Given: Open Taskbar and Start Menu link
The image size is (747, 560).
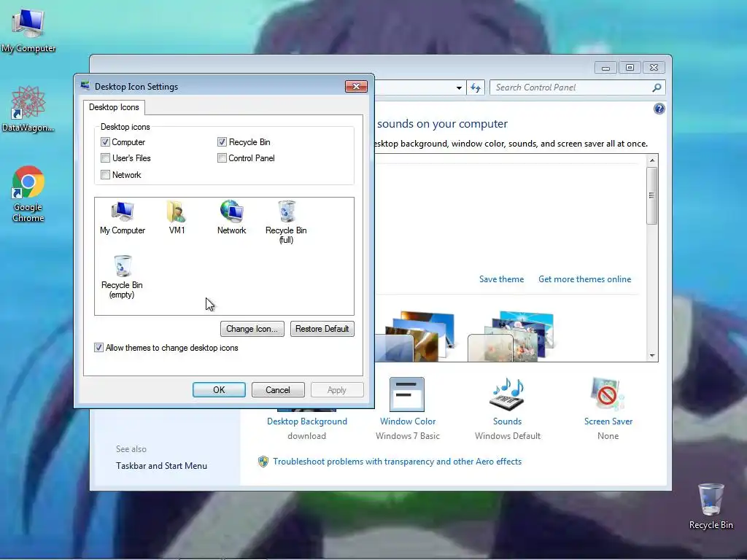Looking at the screenshot, I should click(161, 466).
